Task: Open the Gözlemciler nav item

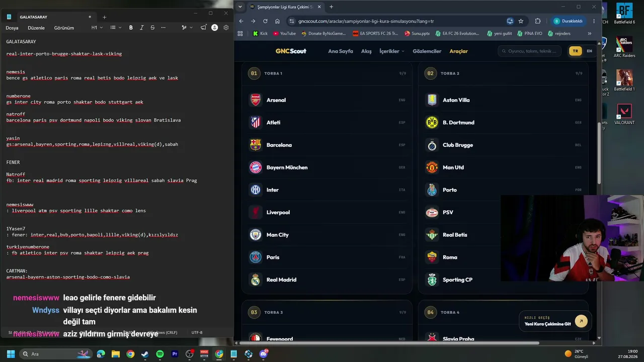Action: coord(427,51)
